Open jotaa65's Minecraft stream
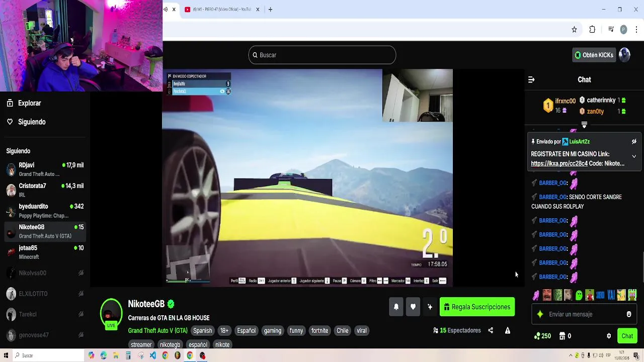644x362 pixels. tap(45, 252)
